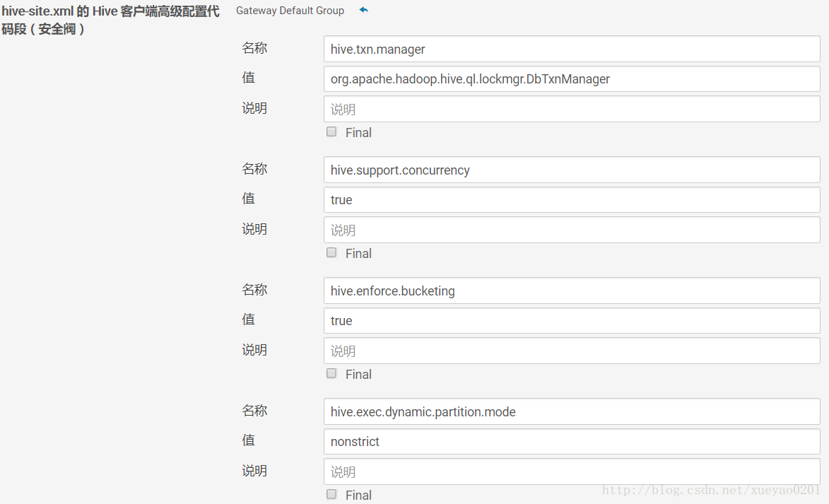Click the Gateway Default Group label
Viewport: 829px width, 504px height.
point(290,11)
